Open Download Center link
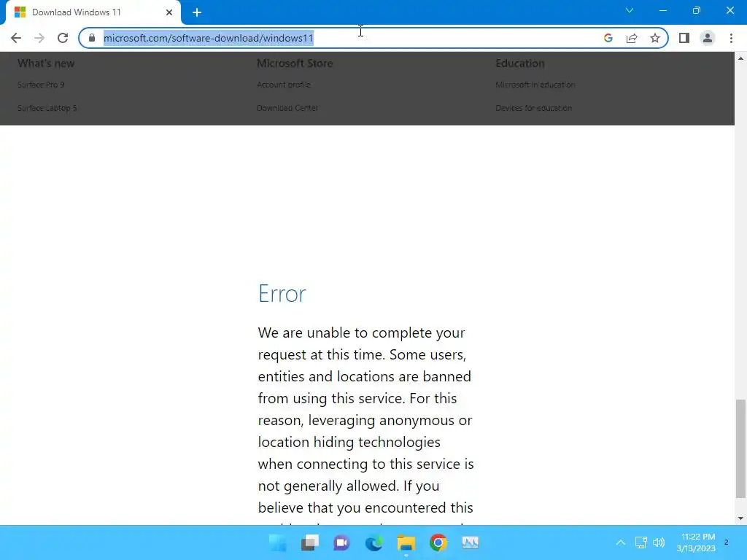The width and height of the screenshot is (747, 560). click(287, 108)
